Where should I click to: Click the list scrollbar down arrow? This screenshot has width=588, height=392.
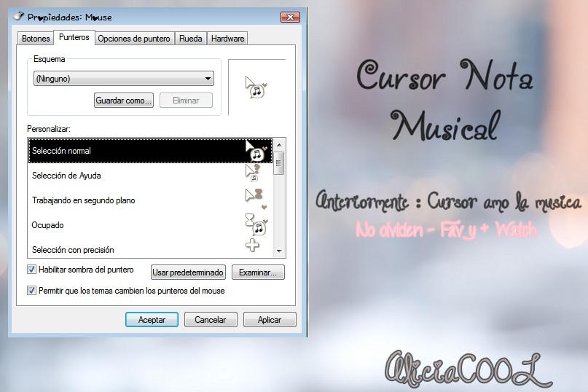point(279,251)
